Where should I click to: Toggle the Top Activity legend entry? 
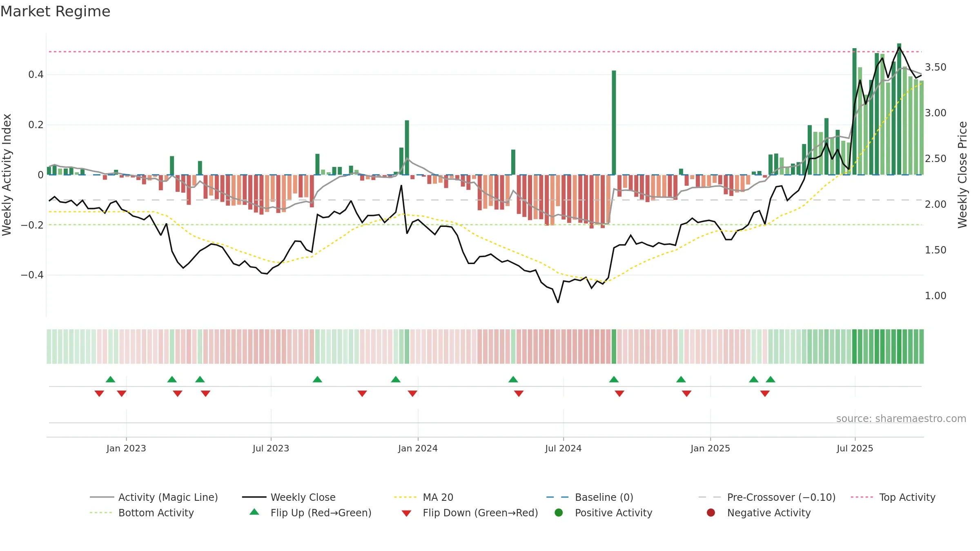click(893, 497)
